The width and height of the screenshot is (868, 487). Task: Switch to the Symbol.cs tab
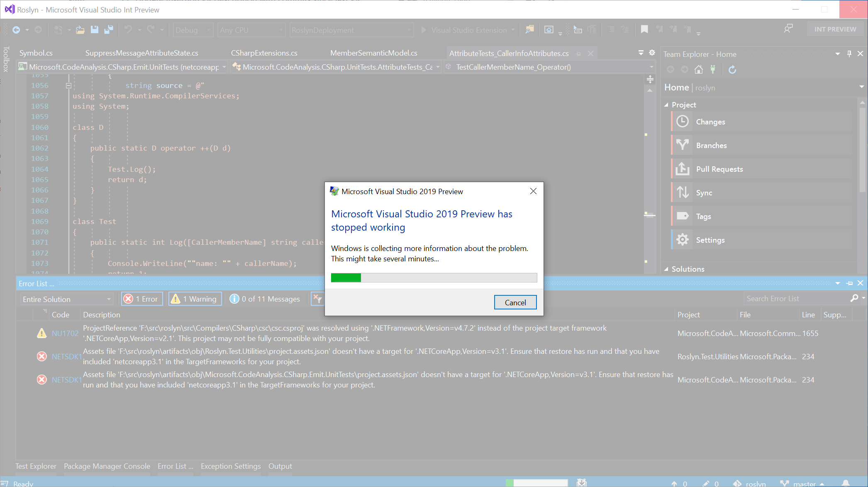click(x=36, y=53)
